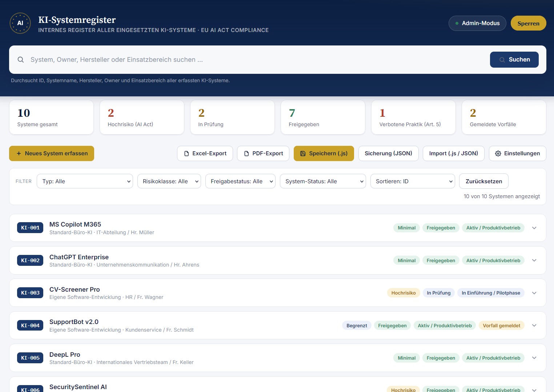The height and width of the screenshot is (392, 554).
Task: Click the disk icon on Speichern (.js)
Action: [x=303, y=153]
